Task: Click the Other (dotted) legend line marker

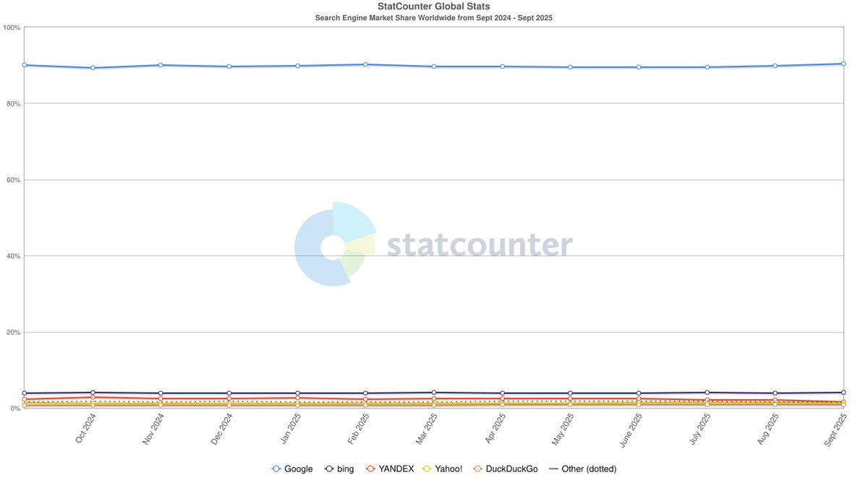Action: click(554, 469)
